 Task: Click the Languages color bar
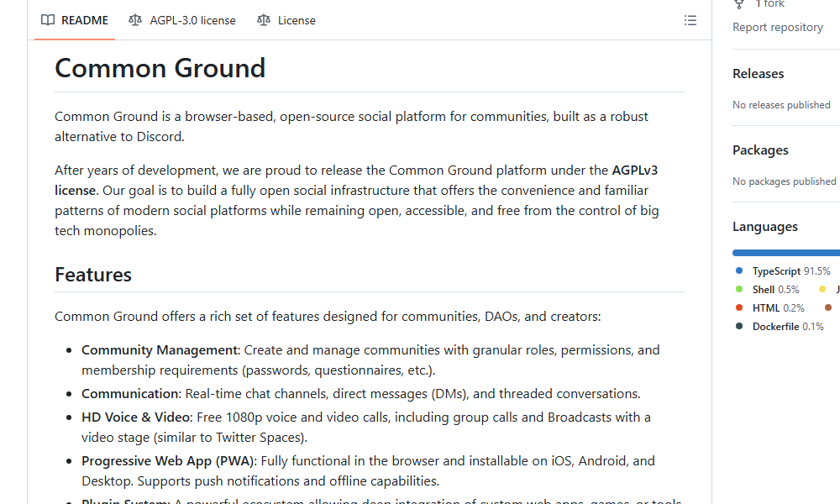pyautogui.click(x=785, y=252)
